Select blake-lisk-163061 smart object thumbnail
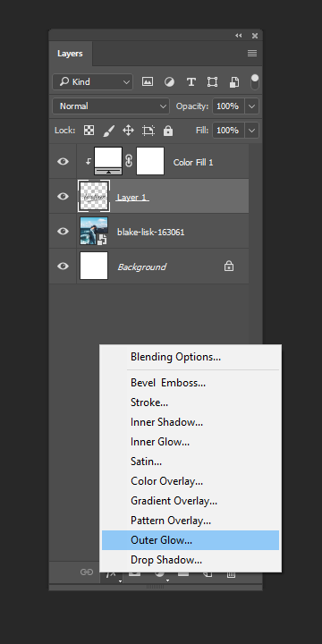Image resolution: width=322 pixels, height=644 pixels. click(x=94, y=231)
